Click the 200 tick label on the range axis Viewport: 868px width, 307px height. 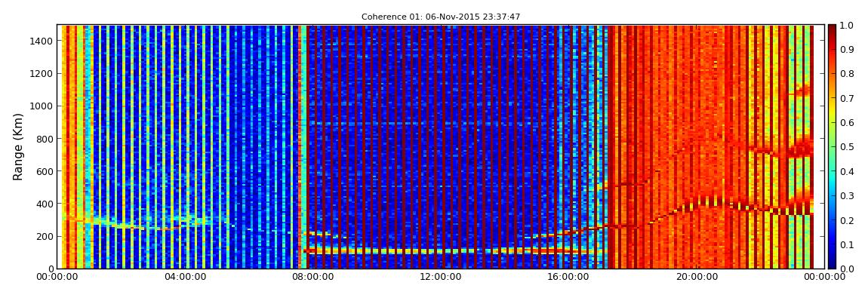(x=45, y=237)
